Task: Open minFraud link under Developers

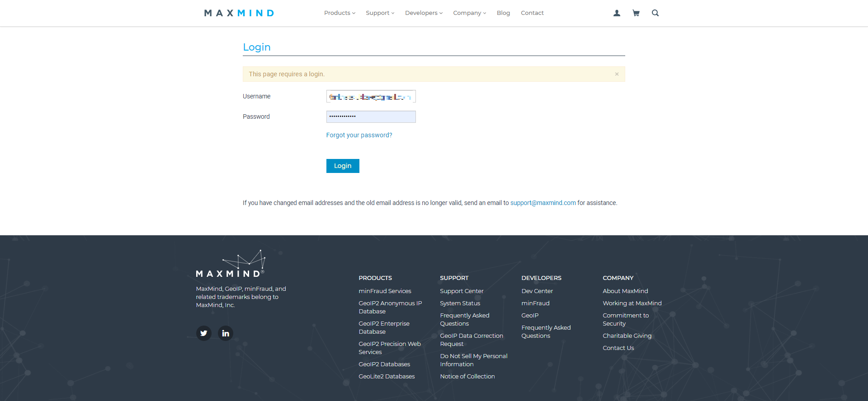Action: pos(535,303)
